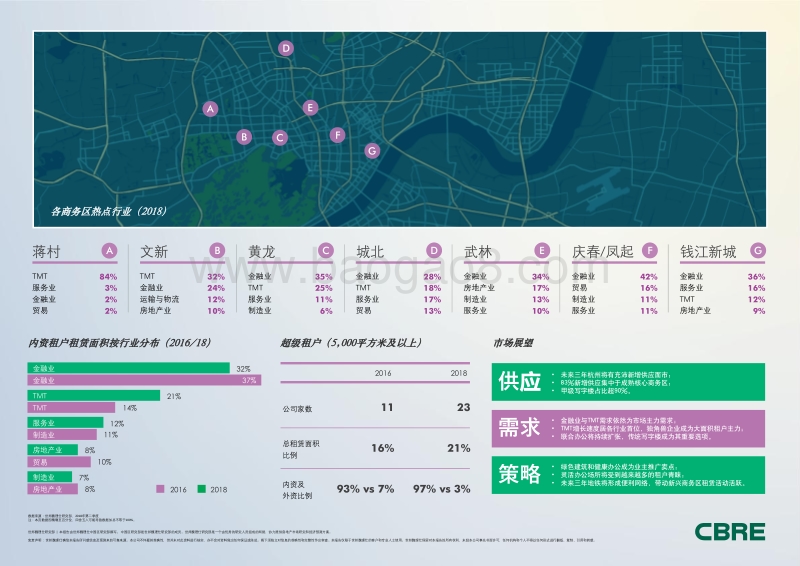
Task: Click the CBRE logo
Action: pos(730,531)
